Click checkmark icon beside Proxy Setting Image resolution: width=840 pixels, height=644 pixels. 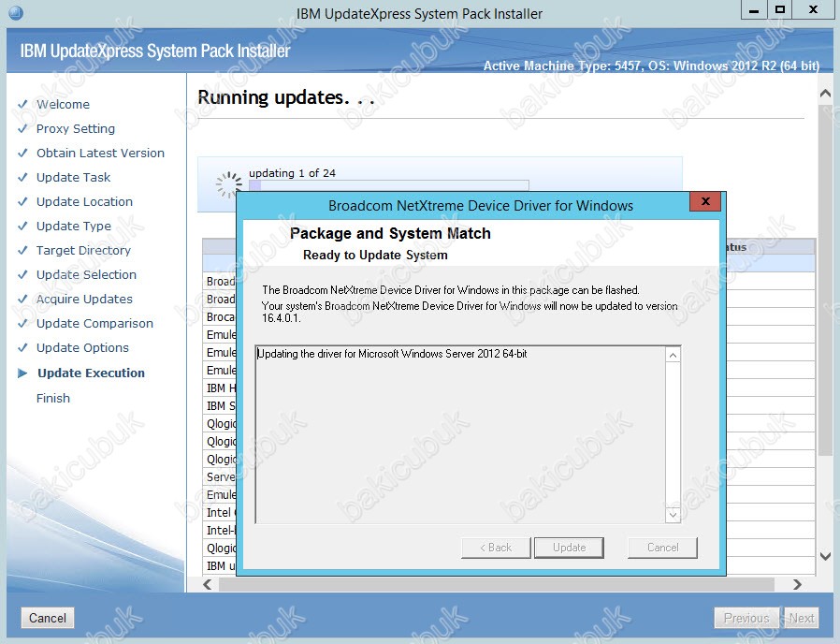coord(22,128)
